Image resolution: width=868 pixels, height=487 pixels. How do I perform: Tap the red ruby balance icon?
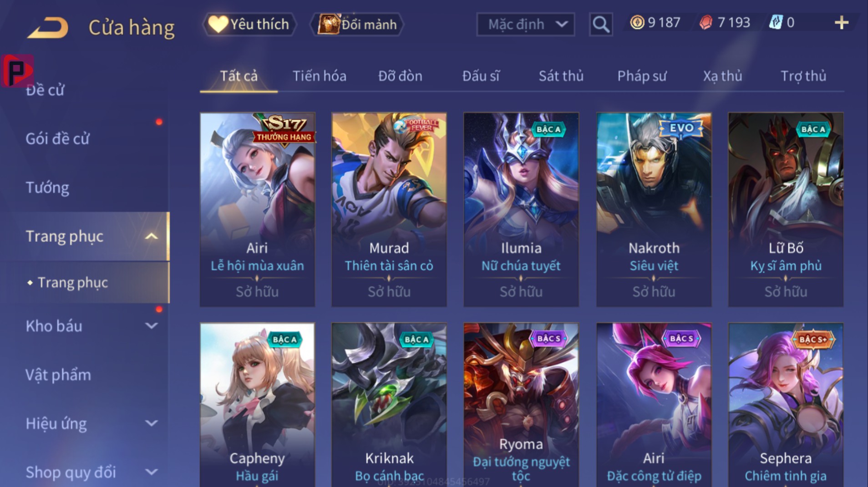pyautogui.click(x=706, y=22)
